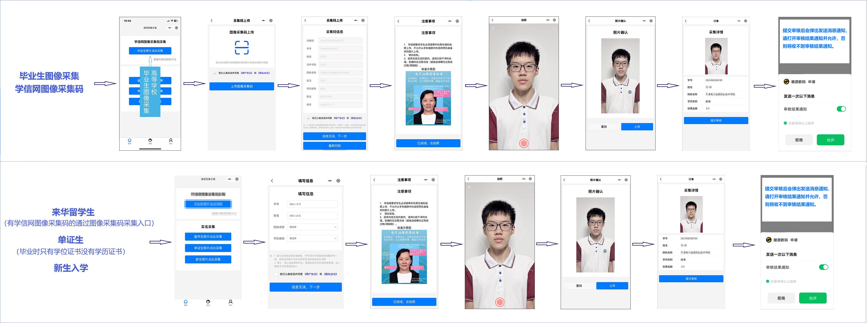
Task: Tap back arrow on top-row 订单 screen
Action: pos(686,21)
